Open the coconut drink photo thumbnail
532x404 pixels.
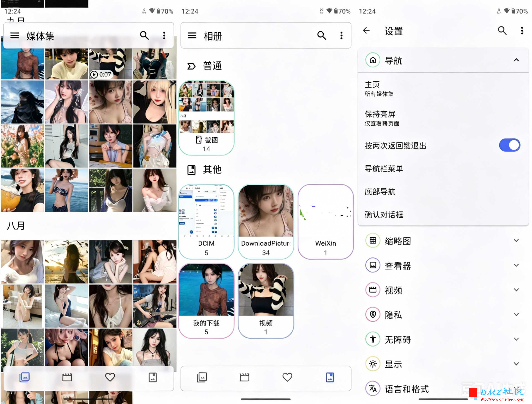click(22, 190)
